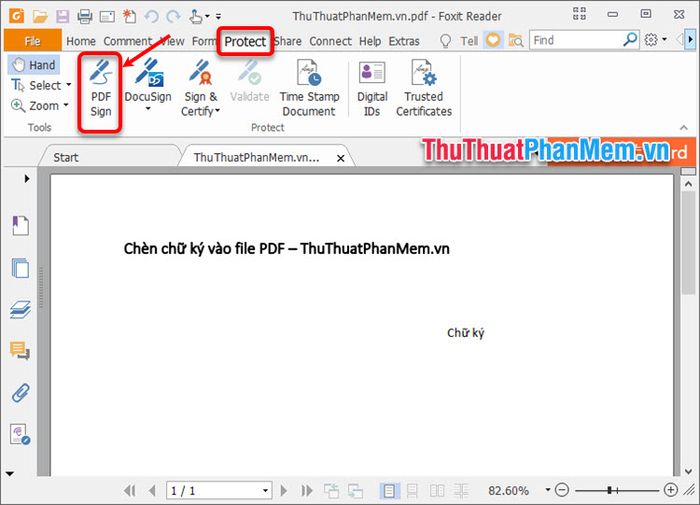Expand the DocuSign dropdown arrow
The width and height of the screenshot is (700, 505).
click(148, 108)
